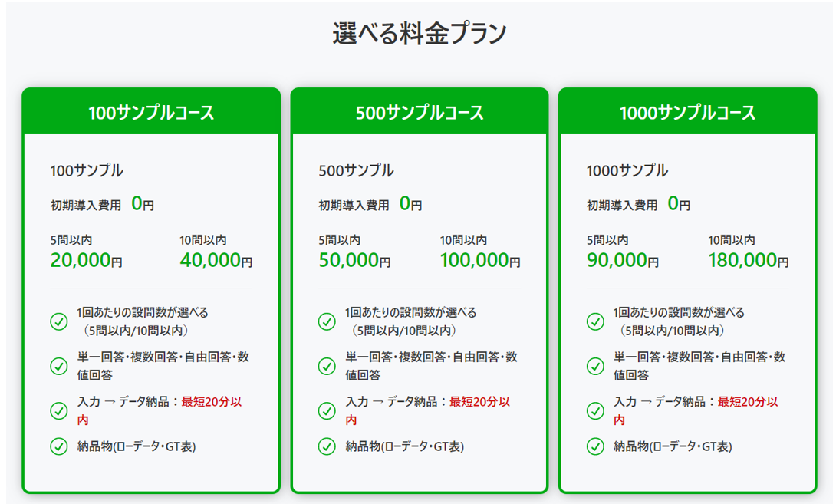This screenshot has width=836, height=504.
Task: Select the 100サンプルコース green header
Action: [151, 113]
